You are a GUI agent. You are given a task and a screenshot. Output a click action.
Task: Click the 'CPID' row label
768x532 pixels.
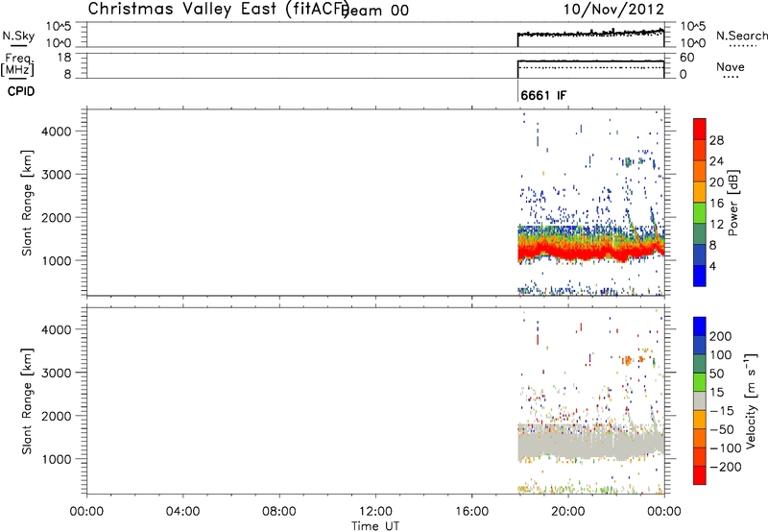pos(21,91)
